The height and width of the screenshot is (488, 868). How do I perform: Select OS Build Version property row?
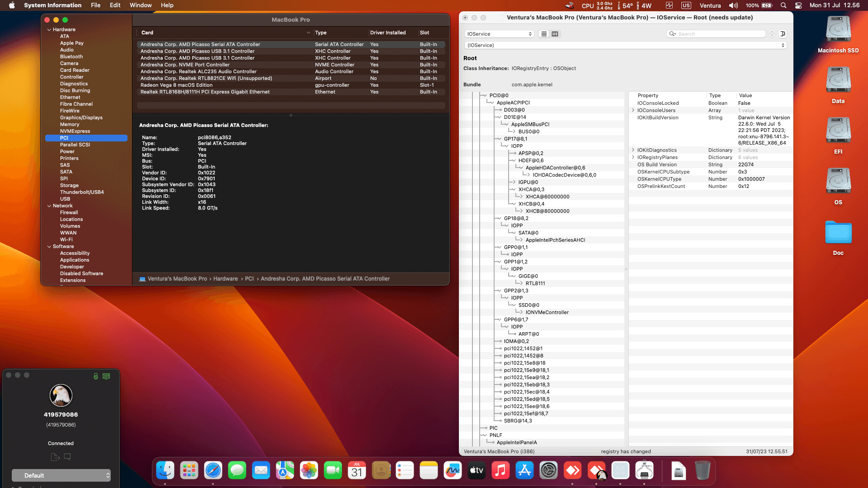click(711, 164)
